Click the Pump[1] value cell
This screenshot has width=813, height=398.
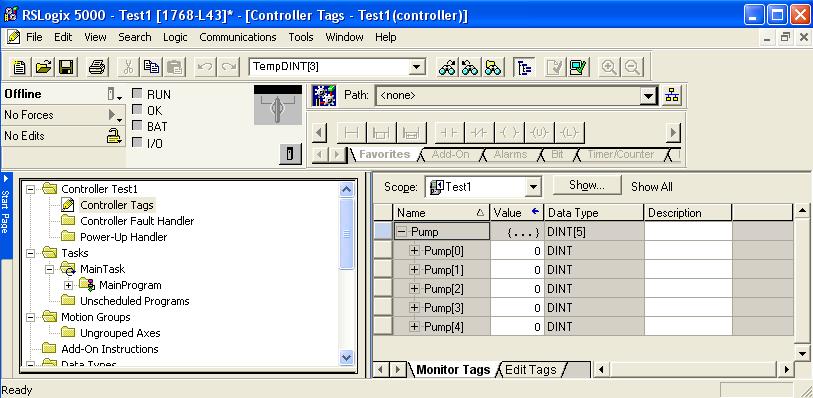point(517,270)
